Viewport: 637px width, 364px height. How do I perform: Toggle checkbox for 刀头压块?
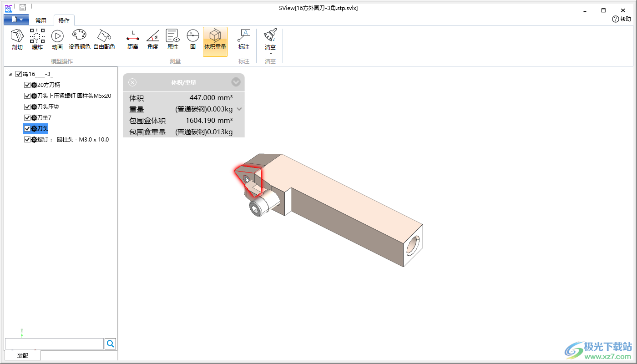[x=27, y=106]
